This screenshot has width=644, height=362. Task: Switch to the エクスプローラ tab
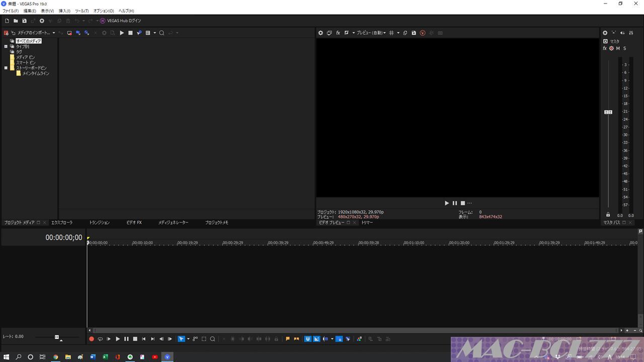tap(62, 222)
